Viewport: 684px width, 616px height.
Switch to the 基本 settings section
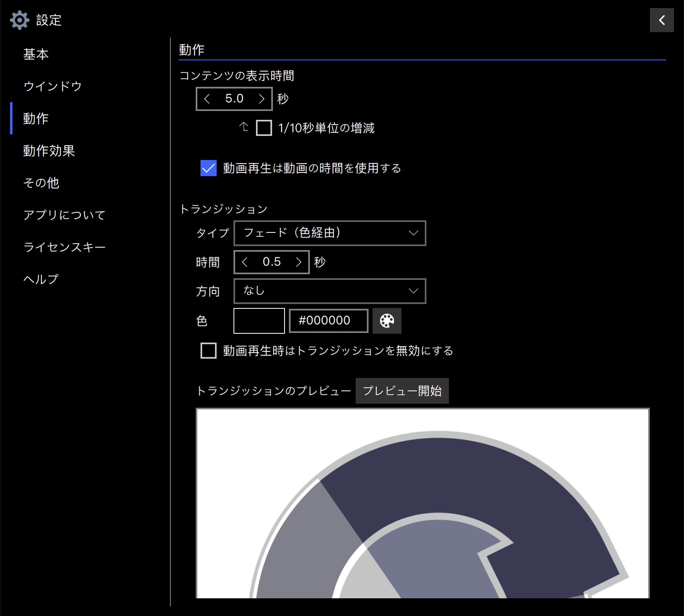click(36, 54)
